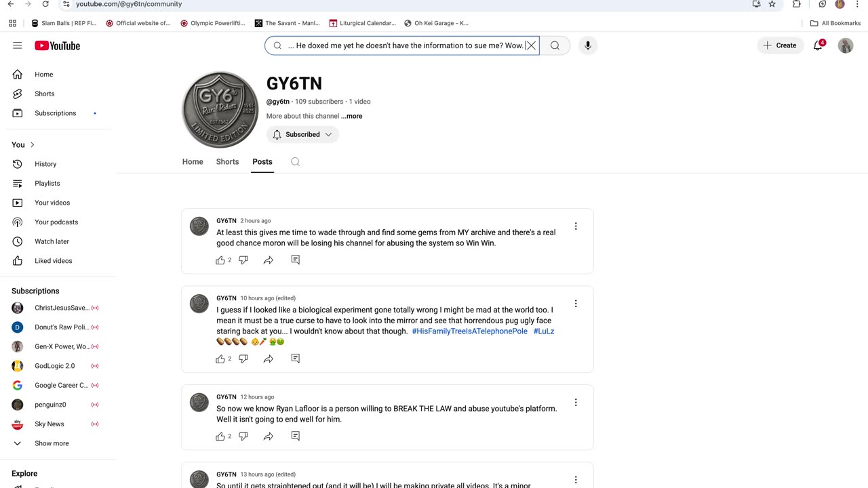This screenshot has height=488, width=868.
Task: Open the Liturgical Calendar bookmark
Action: click(363, 23)
